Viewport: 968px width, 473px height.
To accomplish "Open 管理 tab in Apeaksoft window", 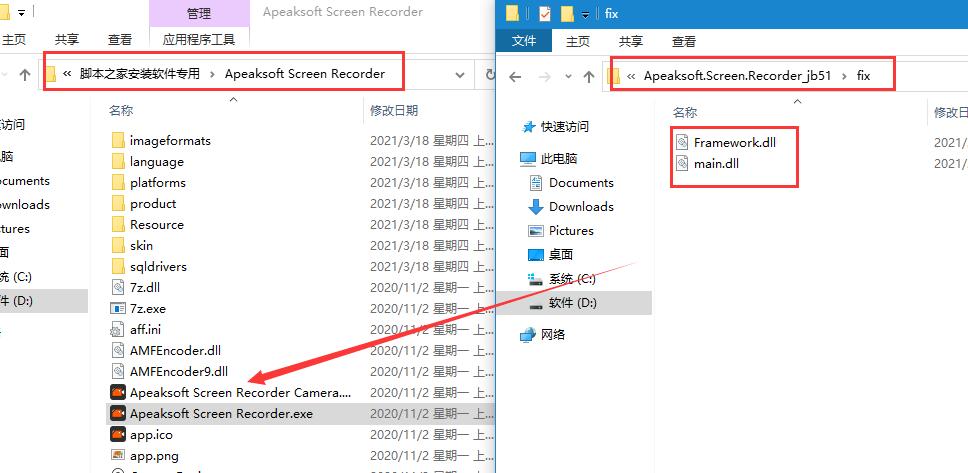I will click(199, 14).
